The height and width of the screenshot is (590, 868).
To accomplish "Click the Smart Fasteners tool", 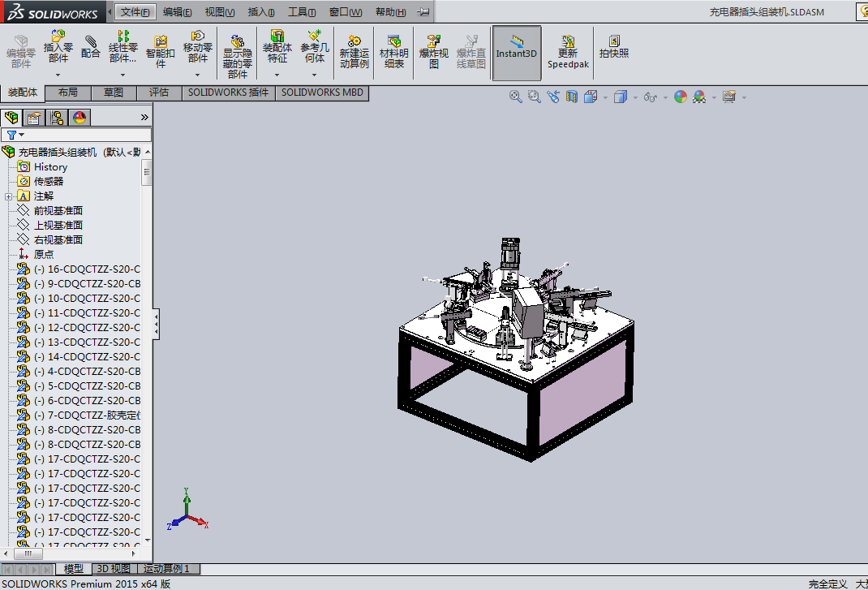I will (160, 51).
